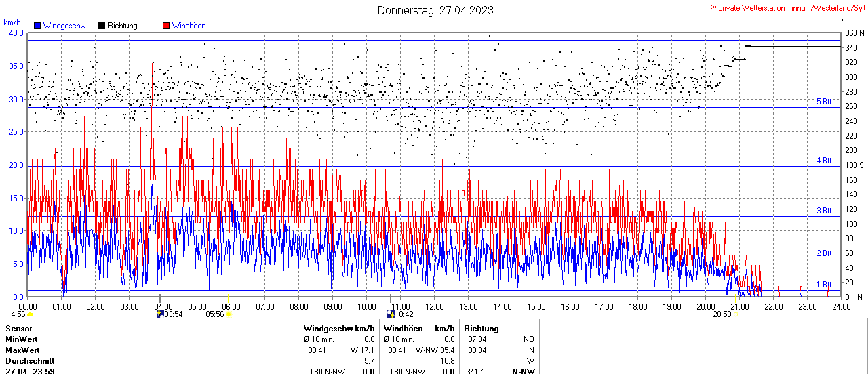Screen dimensions: 868x374
Task: Click the 25.0 value on speed axis
Action: click(16, 132)
